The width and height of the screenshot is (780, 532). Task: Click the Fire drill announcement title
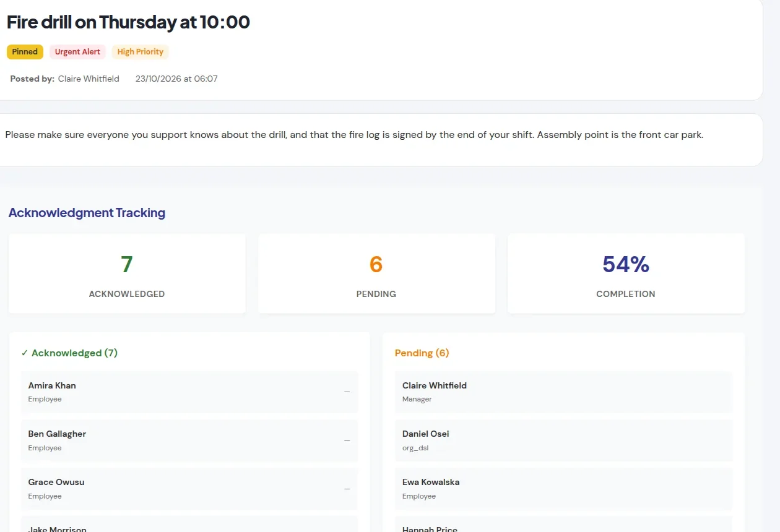click(x=128, y=22)
